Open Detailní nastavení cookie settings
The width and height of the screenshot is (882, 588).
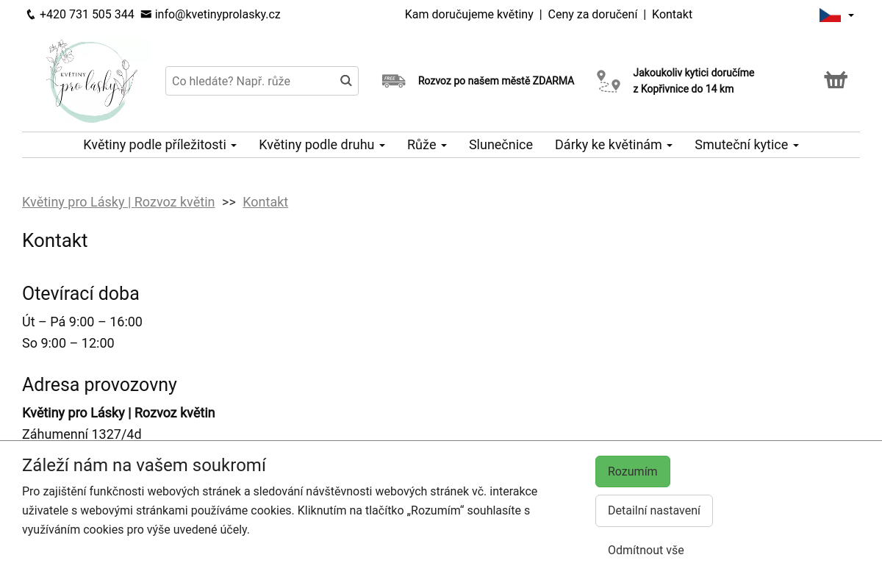click(654, 510)
